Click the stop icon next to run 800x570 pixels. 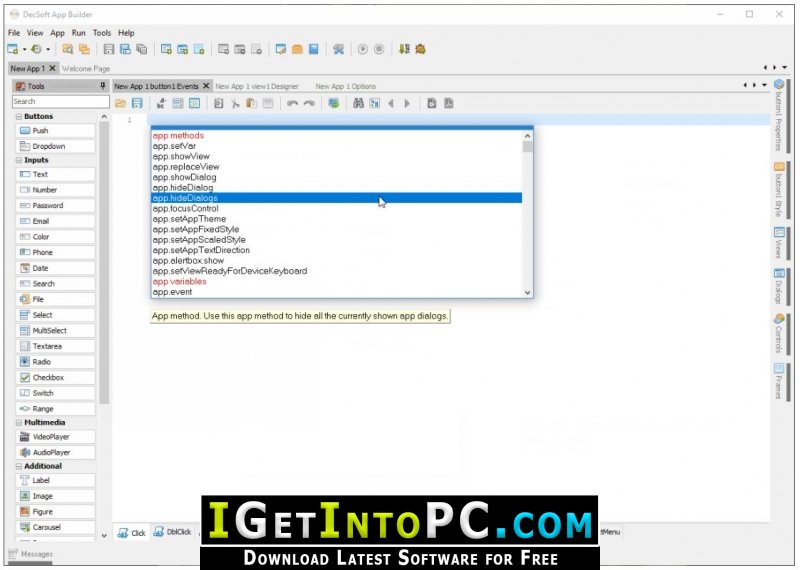[379, 49]
